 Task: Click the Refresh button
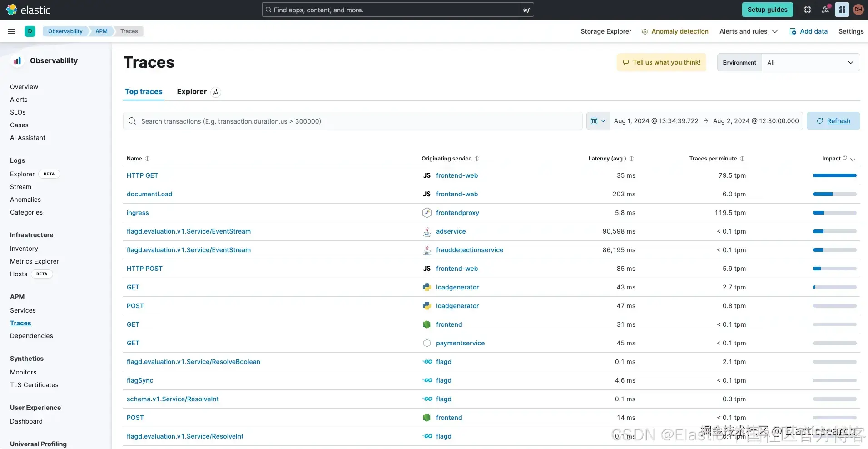833,121
